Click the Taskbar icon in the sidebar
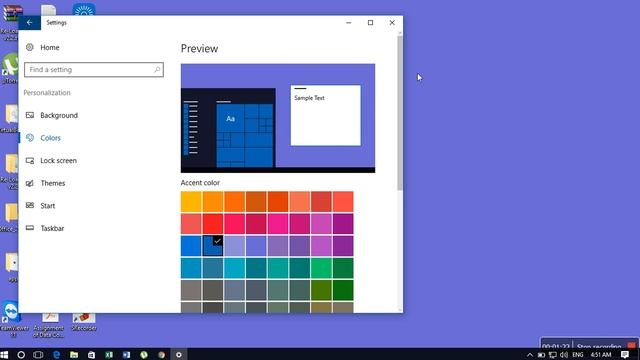640x360 pixels. pyautogui.click(x=30, y=228)
